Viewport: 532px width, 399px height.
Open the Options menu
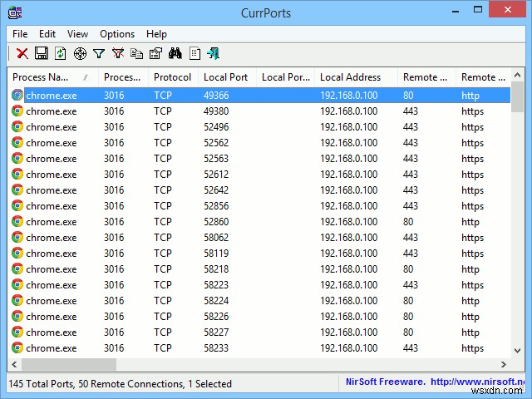(x=117, y=34)
